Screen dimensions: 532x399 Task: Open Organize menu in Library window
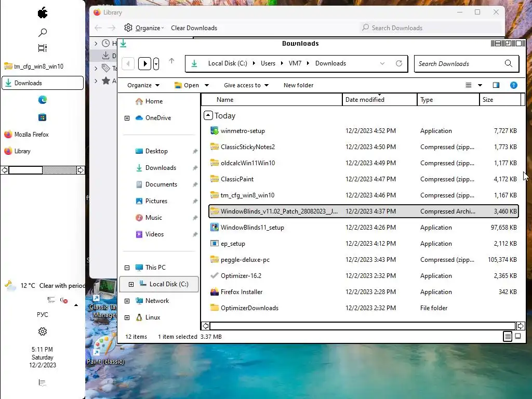click(144, 28)
